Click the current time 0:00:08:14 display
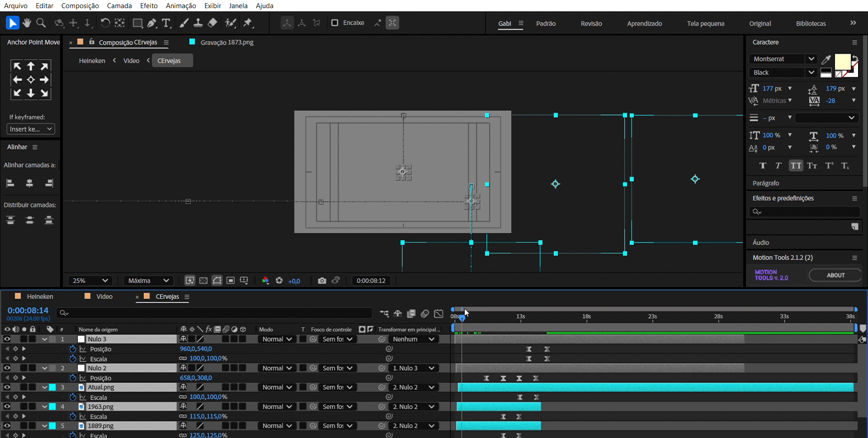The height and width of the screenshot is (438, 868). pyautogui.click(x=28, y=310)
